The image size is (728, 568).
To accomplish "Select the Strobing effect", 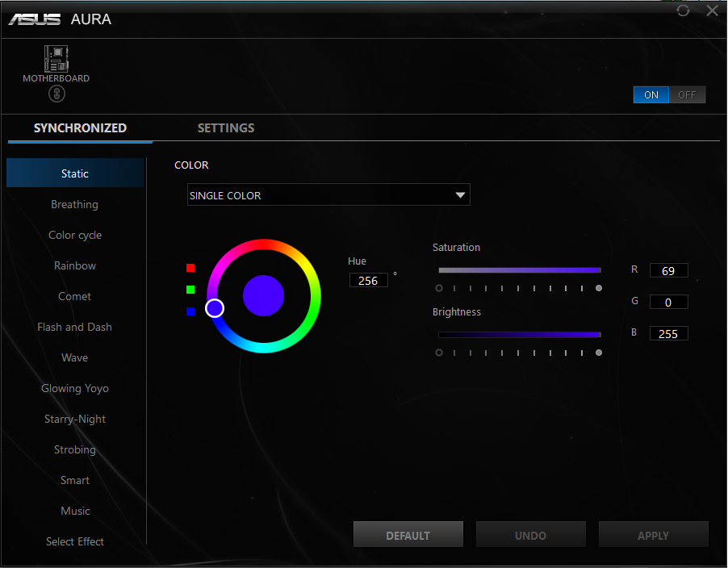I will pos(75,449).
